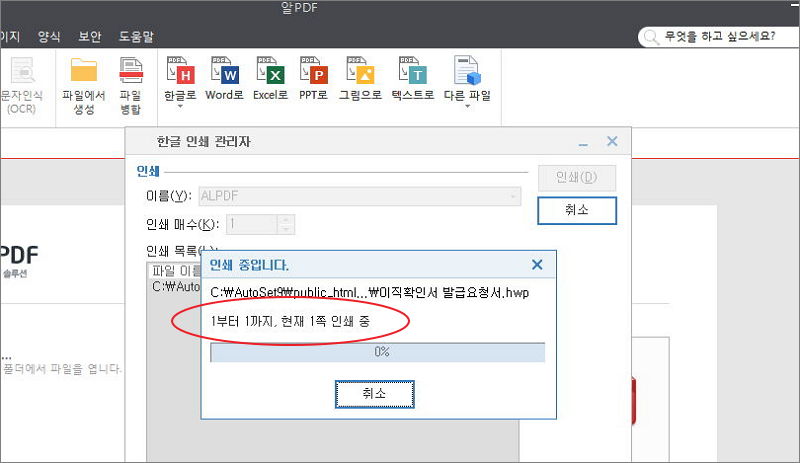Open the 보안 menu tab
This screenshot has width=800, height=463.
[x=90, y=36]
